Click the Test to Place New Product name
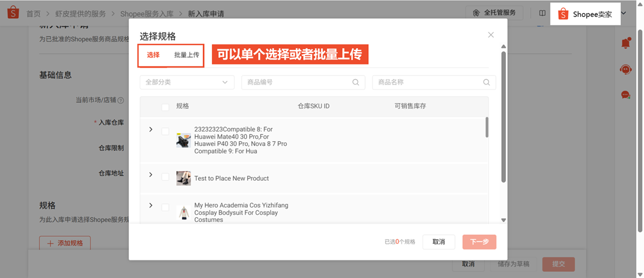644x278 pixels. tap(231, 178)
